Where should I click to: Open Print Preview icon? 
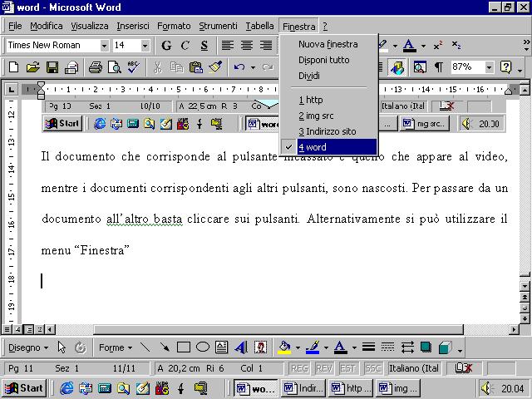[x=115, y=67]
